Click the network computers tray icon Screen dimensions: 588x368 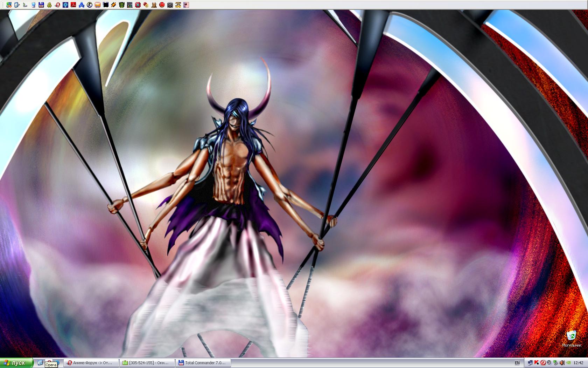530,363
